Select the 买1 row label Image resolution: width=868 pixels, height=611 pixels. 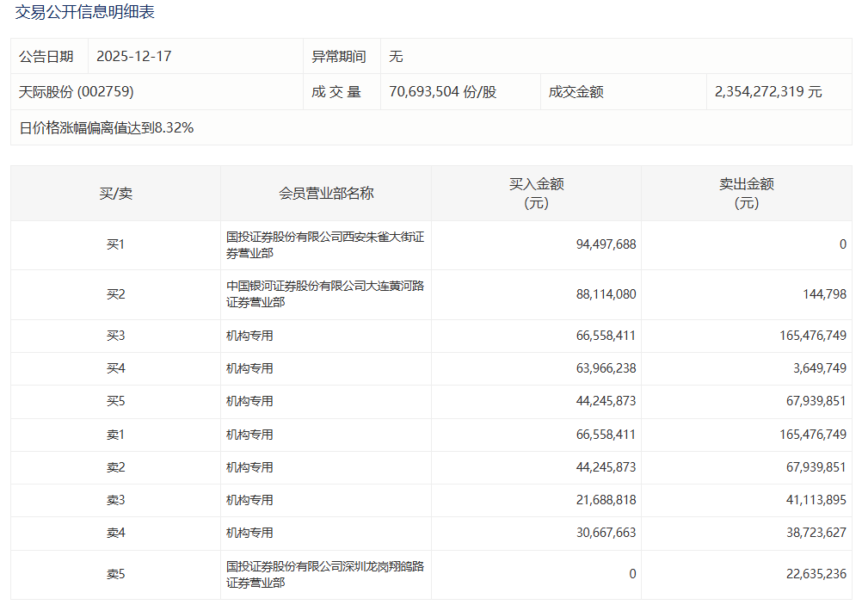(x=115, y=245)
